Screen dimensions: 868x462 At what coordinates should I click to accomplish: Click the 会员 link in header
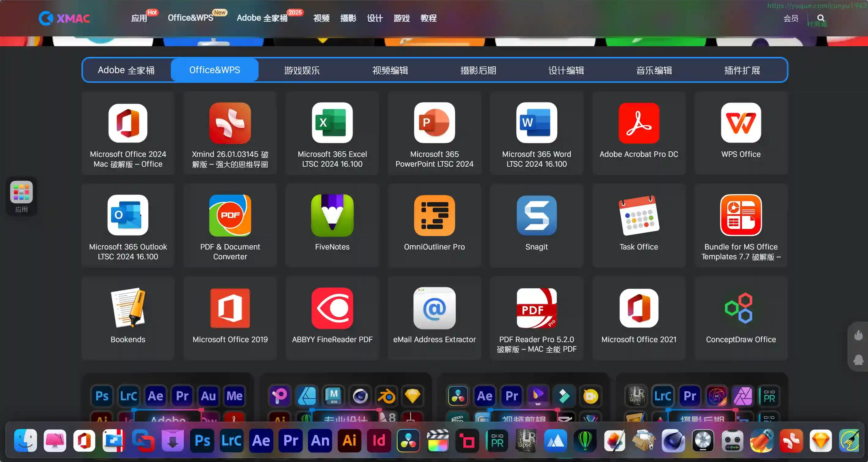791,18
